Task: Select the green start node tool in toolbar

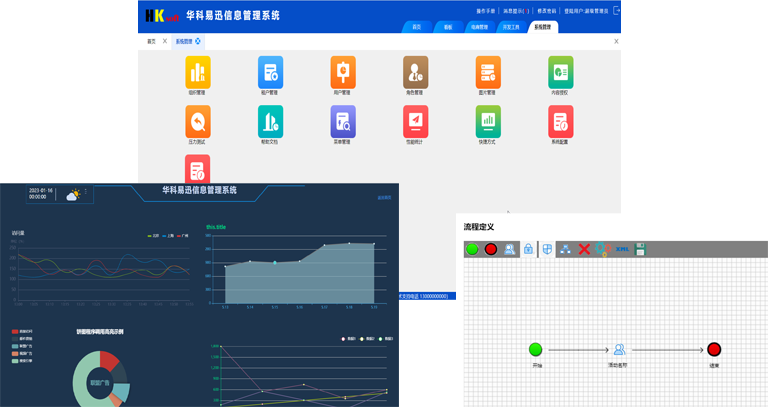Action: [x=472, y=249]
